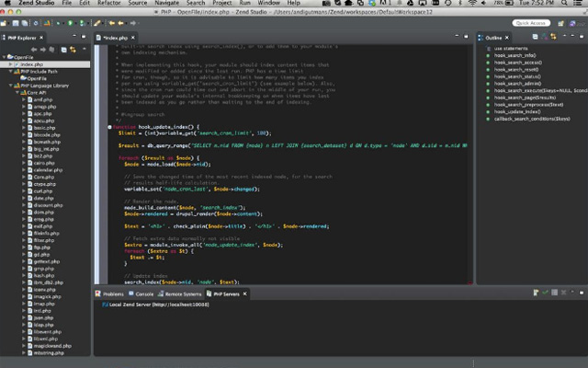Expand the index.php file node

(11, 64)
